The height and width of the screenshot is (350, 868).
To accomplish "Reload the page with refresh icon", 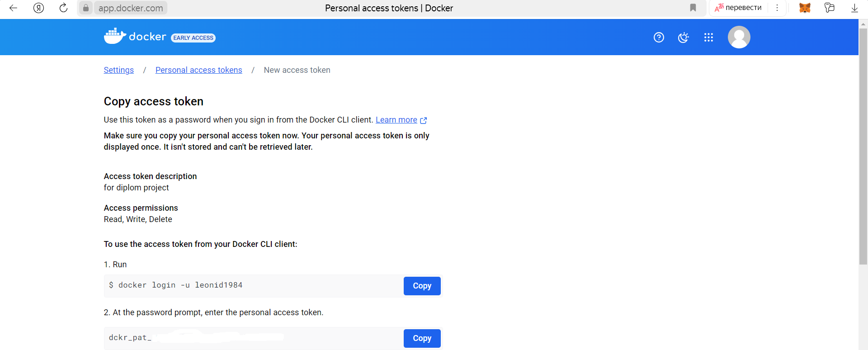I will pyautogui.click(x=63, y=8).
